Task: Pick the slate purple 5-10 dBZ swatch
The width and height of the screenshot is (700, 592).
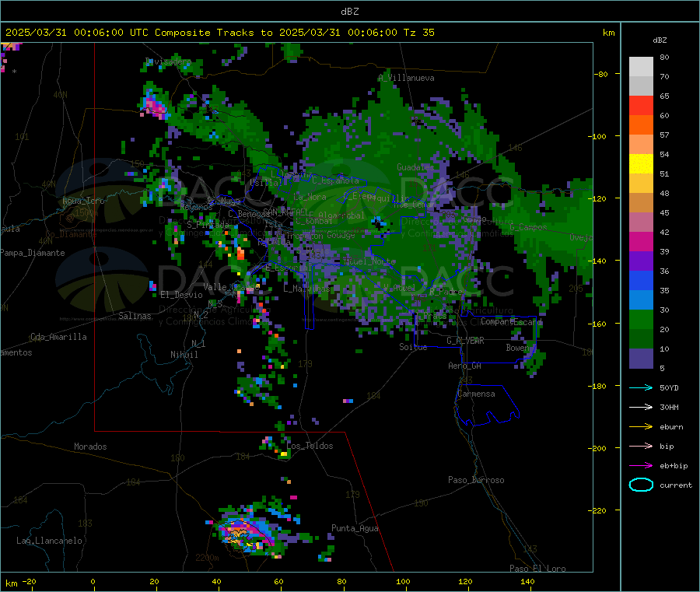Action: coord(641,359)
